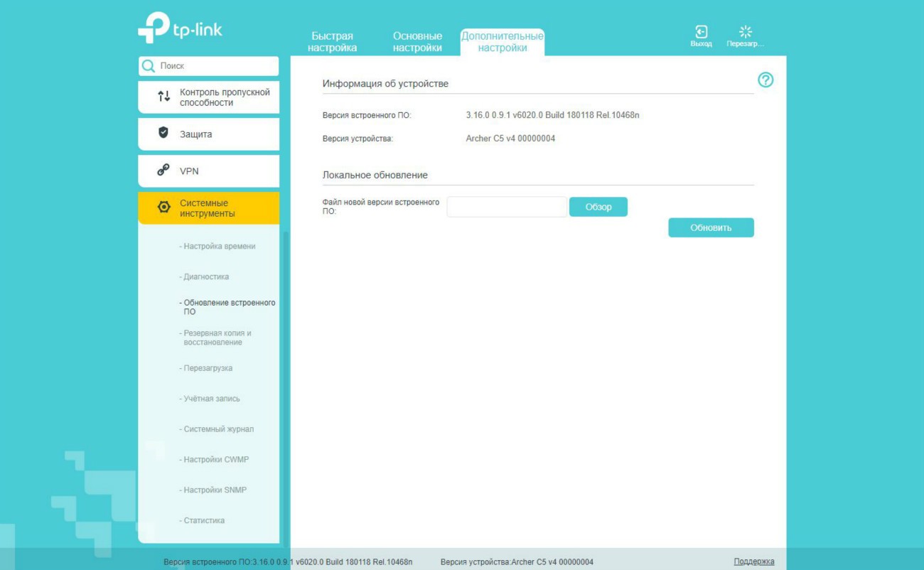Select the Дополнительные настройки tab

pyautogui.click(x=503, y=42)
